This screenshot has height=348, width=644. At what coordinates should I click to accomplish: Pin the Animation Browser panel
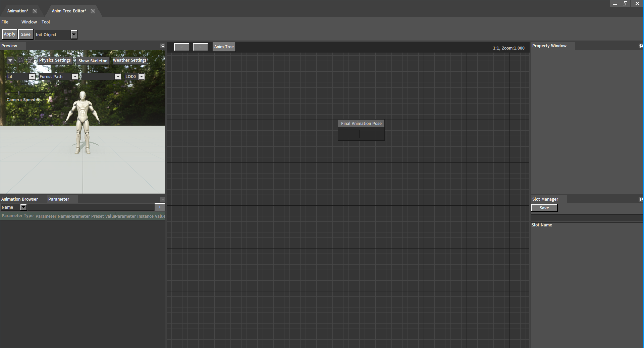pos(162,199)
